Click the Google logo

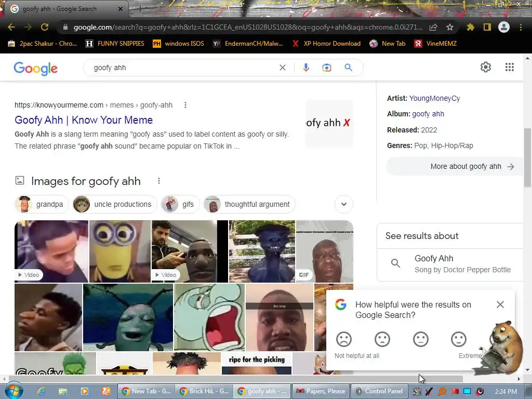pyautogui.click(x=36, y=68)
